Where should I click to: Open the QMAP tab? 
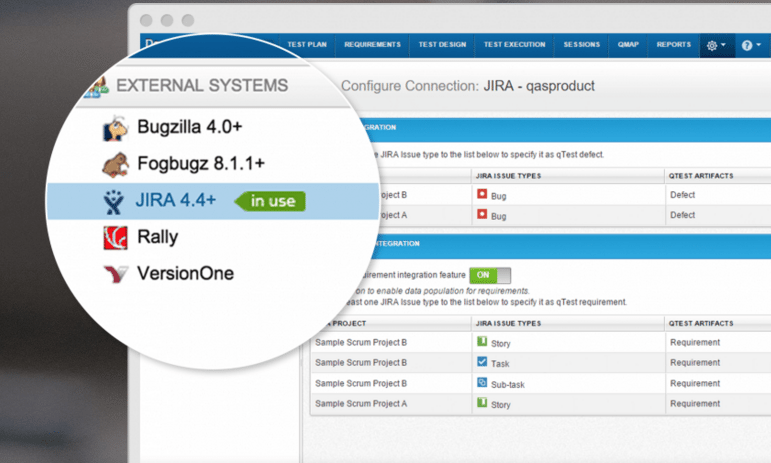point(628,45)
